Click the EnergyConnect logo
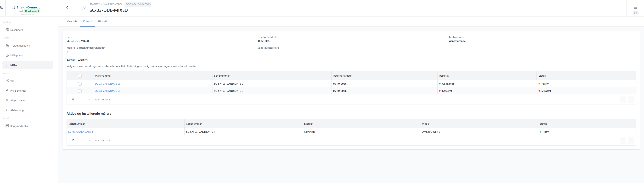This screenshot has width=644, height=183. [26, 7]
